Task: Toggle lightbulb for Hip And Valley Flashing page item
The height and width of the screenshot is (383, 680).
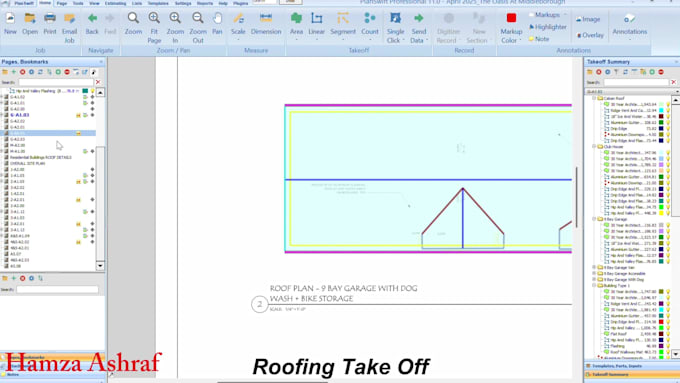Action: pos(92,91)
